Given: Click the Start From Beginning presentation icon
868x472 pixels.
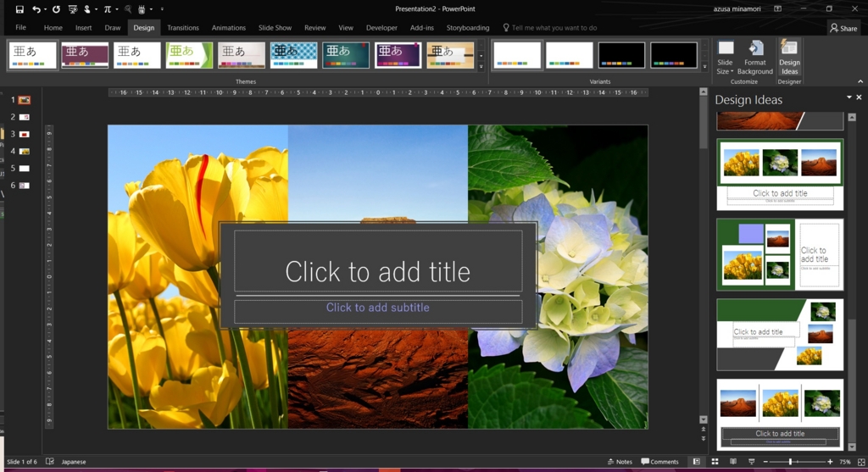Looking at the screenshot, I should [73, 8].
